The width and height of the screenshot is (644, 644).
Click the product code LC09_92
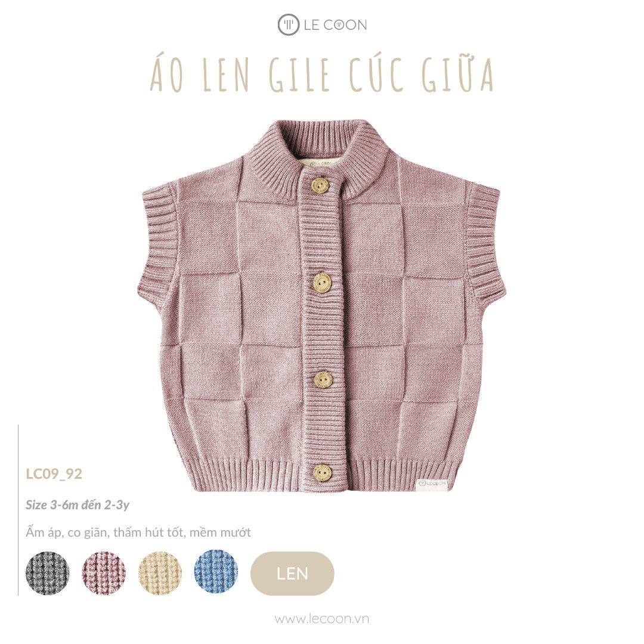pos(54,473)
